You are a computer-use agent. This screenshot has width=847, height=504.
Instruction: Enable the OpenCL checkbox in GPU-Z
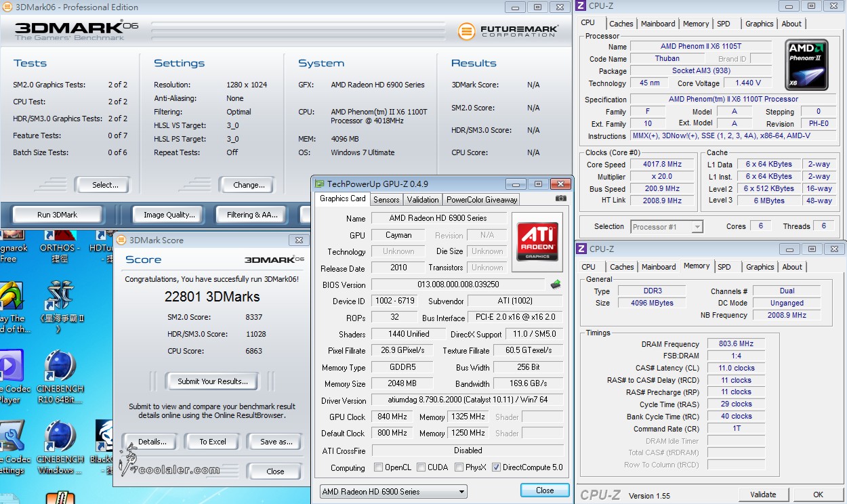[x=379, y=467]
